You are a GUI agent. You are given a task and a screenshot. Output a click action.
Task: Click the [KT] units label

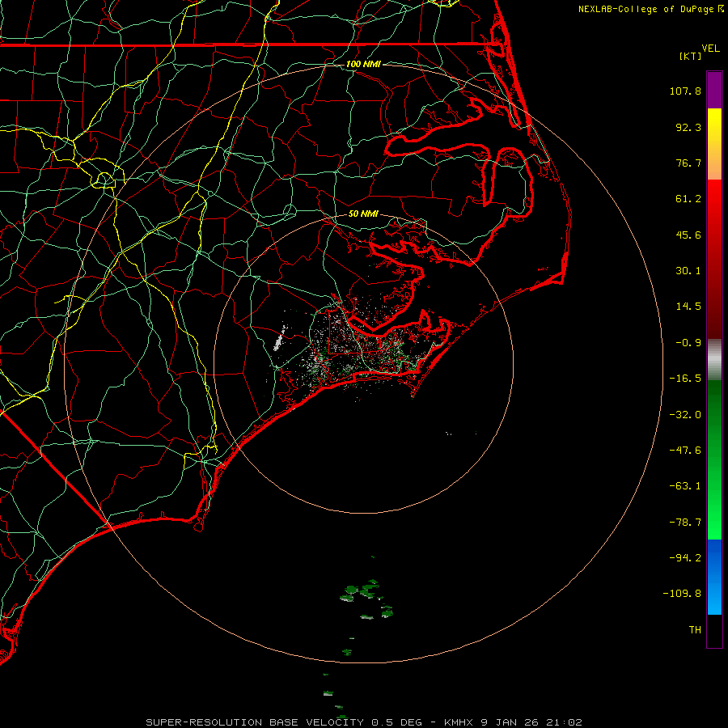tap(691, 56)
